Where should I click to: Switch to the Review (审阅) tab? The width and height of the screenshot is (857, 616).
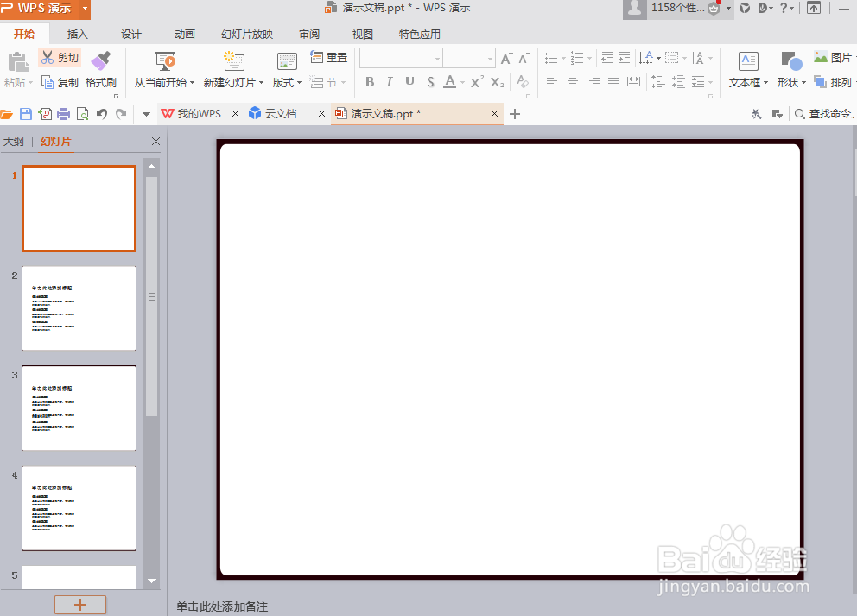pyautogui.click(x=309, y=35)
